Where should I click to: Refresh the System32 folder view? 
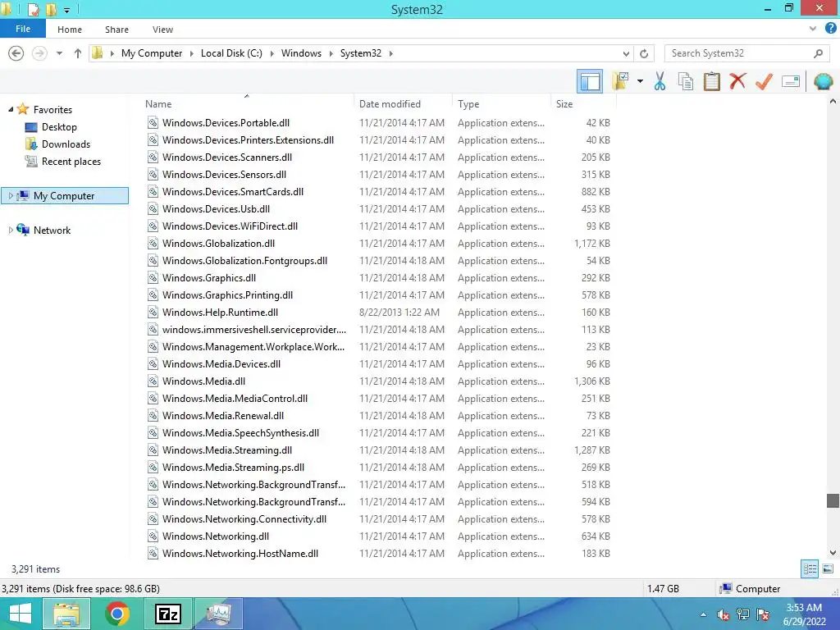pyautogui.click(x=644, y=53)
